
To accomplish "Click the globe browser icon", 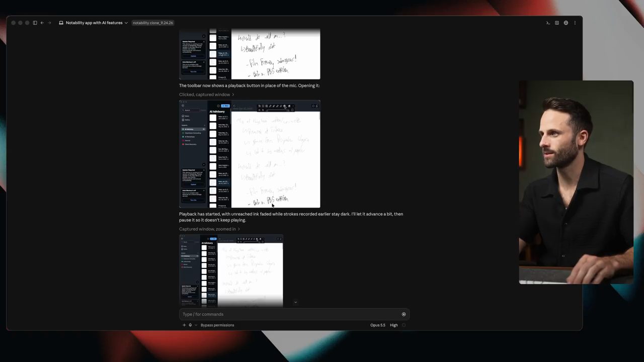I will [x=566, y=23].
